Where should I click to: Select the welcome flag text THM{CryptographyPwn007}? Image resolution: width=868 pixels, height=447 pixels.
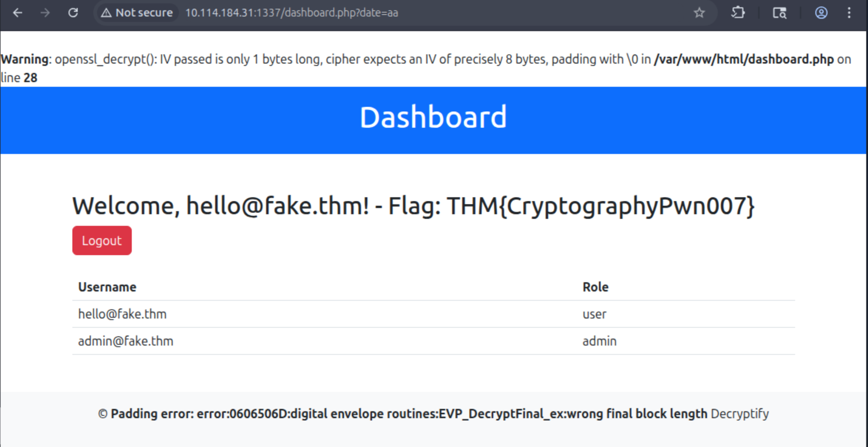(x=601, y=206)
